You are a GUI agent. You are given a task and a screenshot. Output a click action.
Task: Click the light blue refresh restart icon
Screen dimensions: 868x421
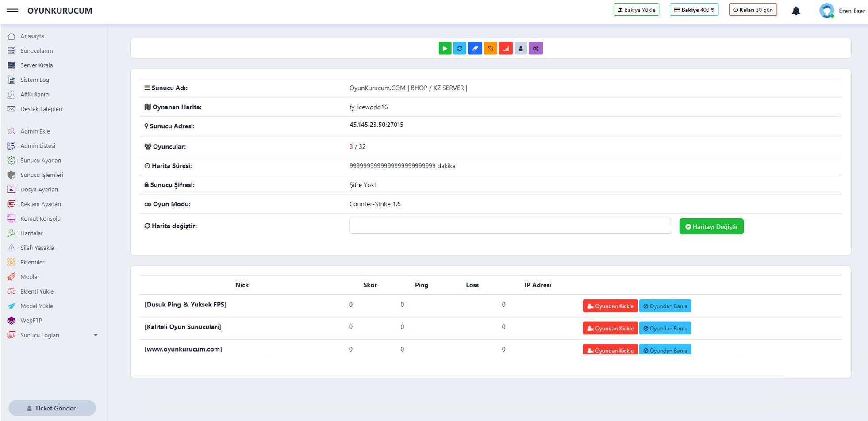(460, 49)
